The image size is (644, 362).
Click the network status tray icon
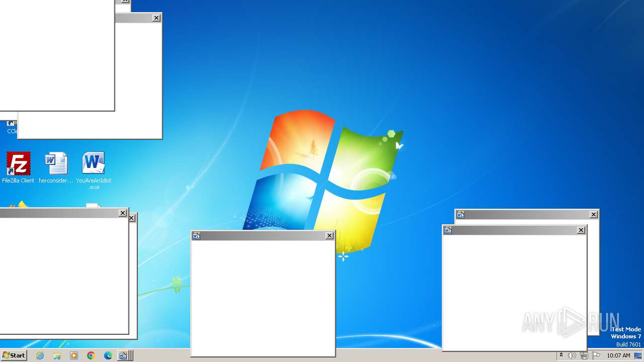[584, 355]
